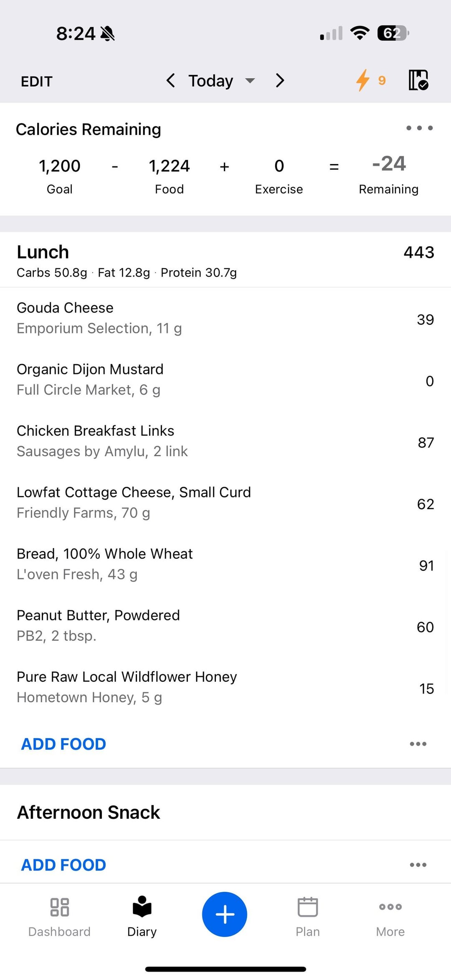451x980 pixels.
Task: Open Afternoon Snack three-dot menu
Action: pyautogui.click(x=418, y=865)
